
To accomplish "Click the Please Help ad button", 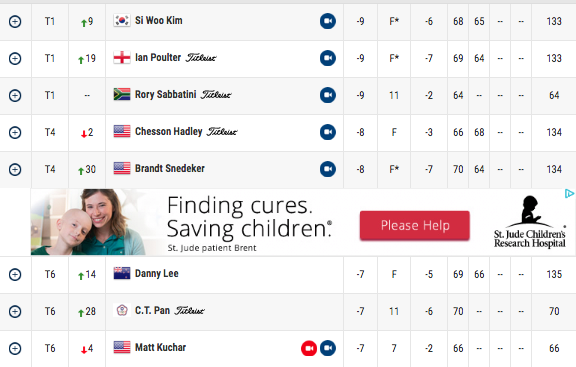I will (415, 226).
